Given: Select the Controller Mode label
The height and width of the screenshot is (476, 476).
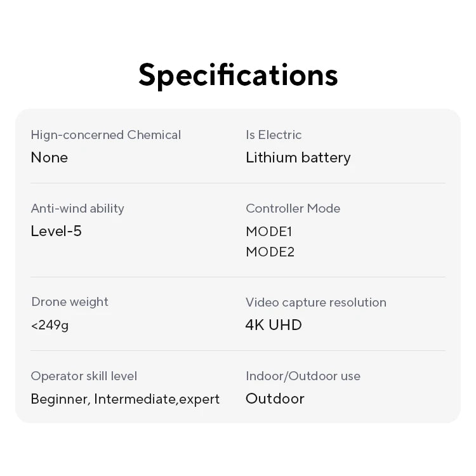Looking at the screenshot, I should pyautogui.click(x=293, y=209).
